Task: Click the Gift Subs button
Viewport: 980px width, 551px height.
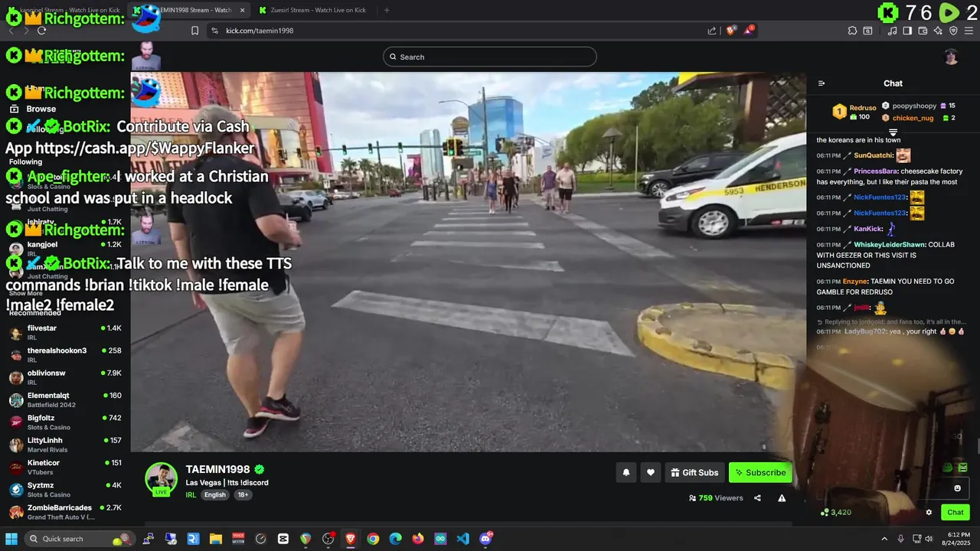Action: [694, 473]
